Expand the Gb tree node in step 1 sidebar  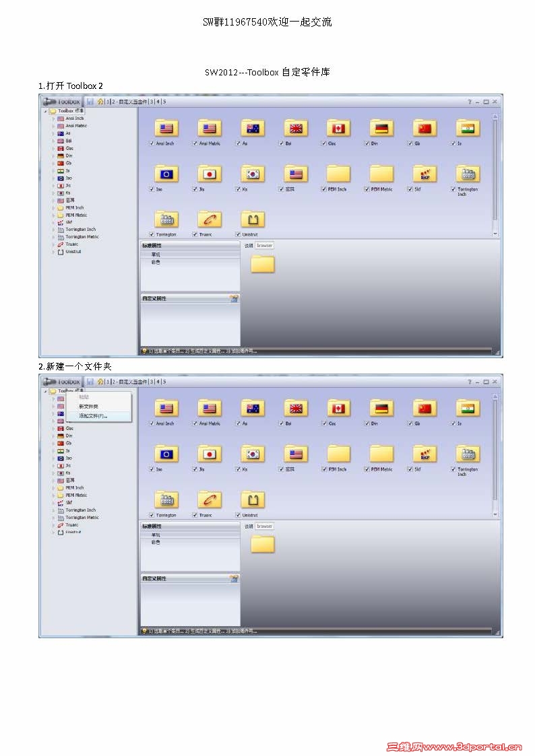point(53,163)
